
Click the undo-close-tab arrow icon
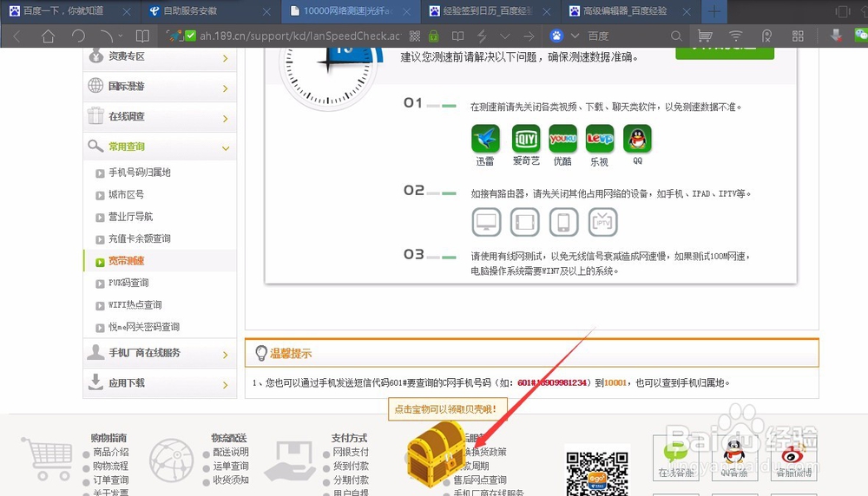[x=106, y=36]
